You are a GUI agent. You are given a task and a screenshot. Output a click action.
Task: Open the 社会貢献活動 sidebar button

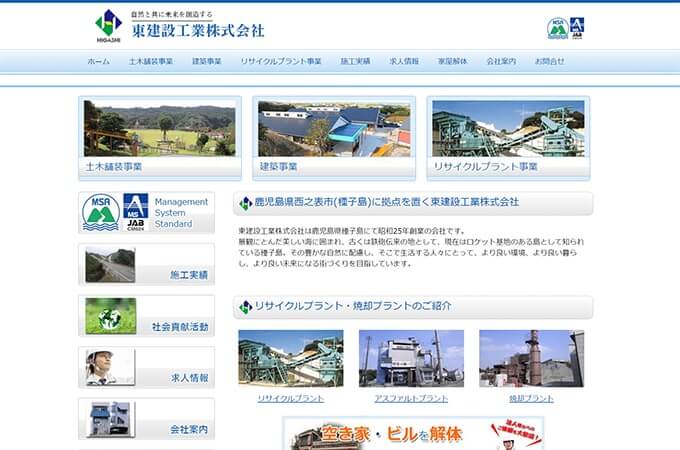(x=146, y=317)
